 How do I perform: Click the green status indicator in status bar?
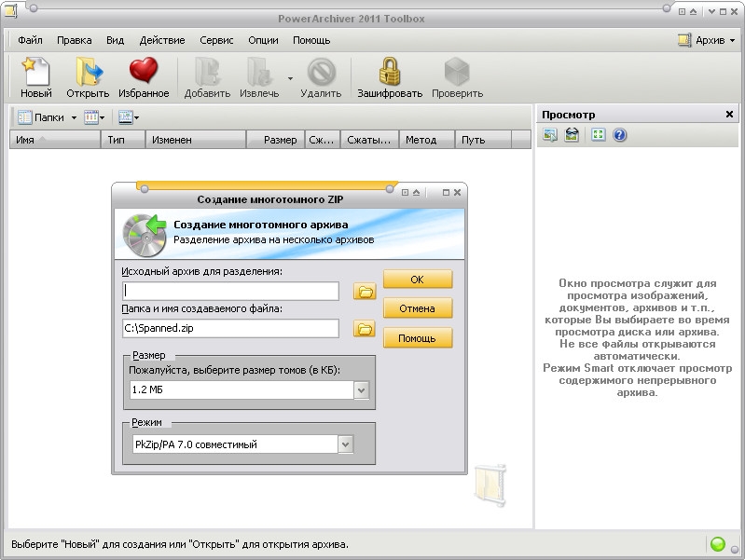point(717,544)
